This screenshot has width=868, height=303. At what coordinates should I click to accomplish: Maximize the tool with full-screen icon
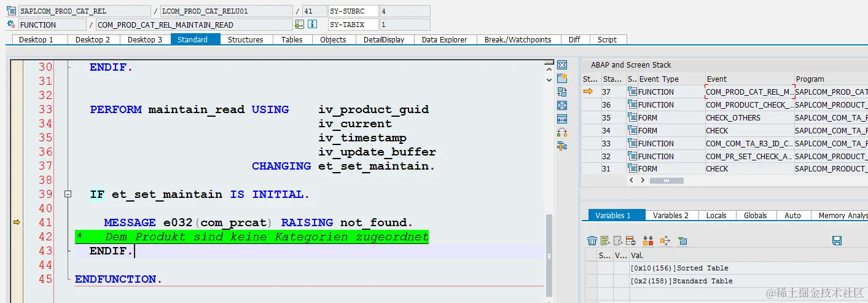point(562,105)
